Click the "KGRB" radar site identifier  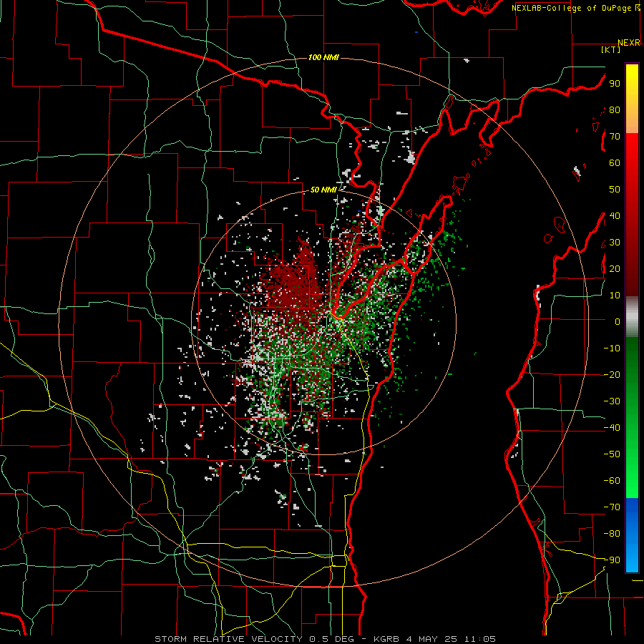click(386, 639)
